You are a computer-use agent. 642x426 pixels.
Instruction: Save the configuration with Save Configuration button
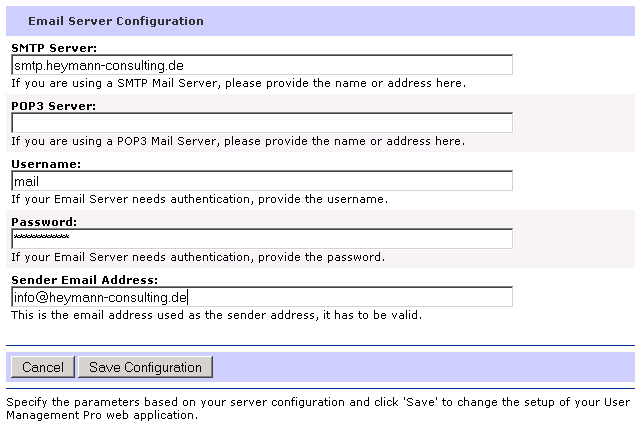[x=145, y=367]
